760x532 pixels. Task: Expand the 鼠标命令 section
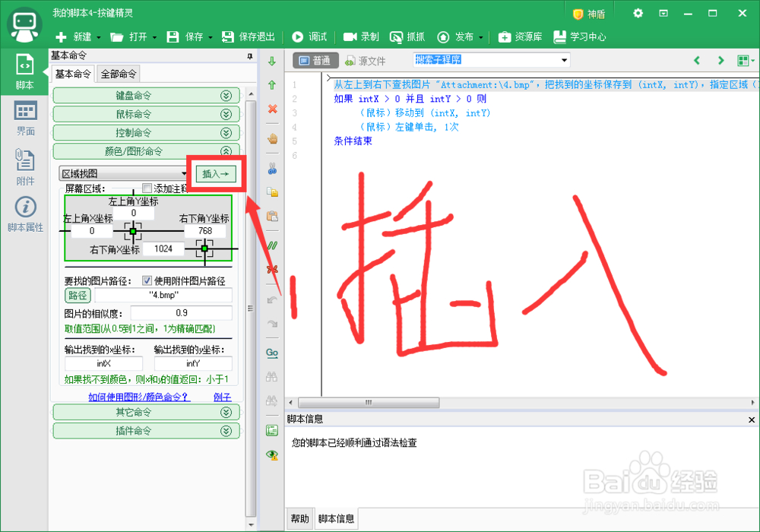point(147,114)
